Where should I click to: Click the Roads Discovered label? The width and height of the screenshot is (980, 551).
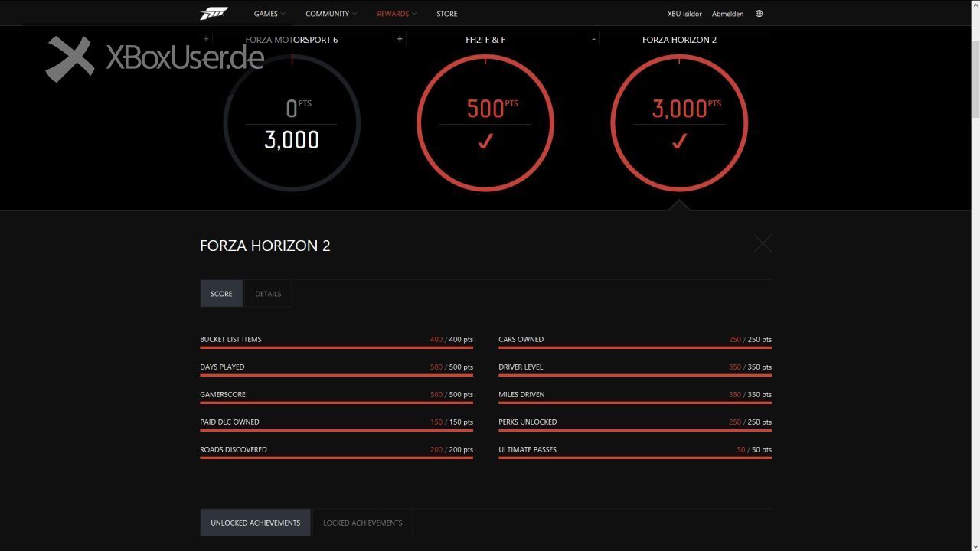tap(234, 449)
